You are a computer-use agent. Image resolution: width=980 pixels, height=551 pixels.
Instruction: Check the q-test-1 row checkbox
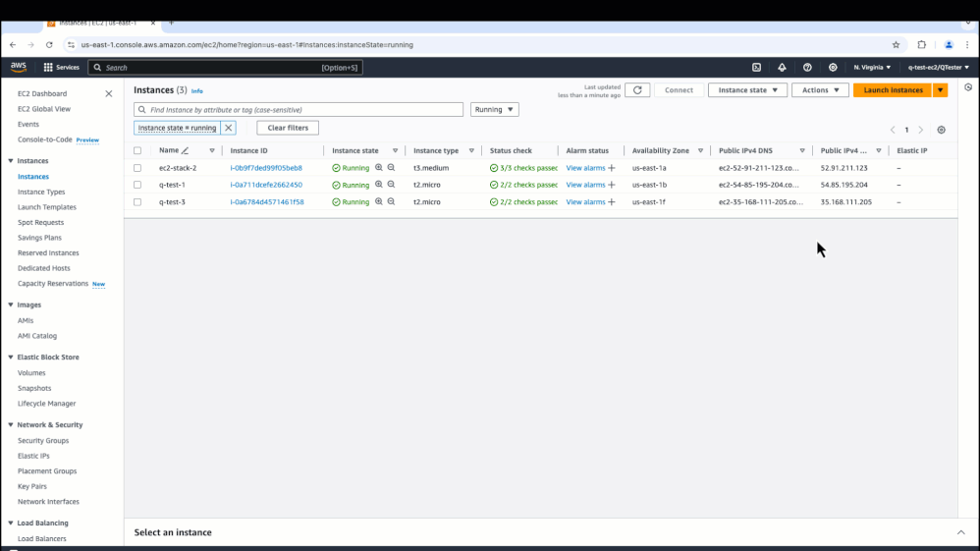137,185
